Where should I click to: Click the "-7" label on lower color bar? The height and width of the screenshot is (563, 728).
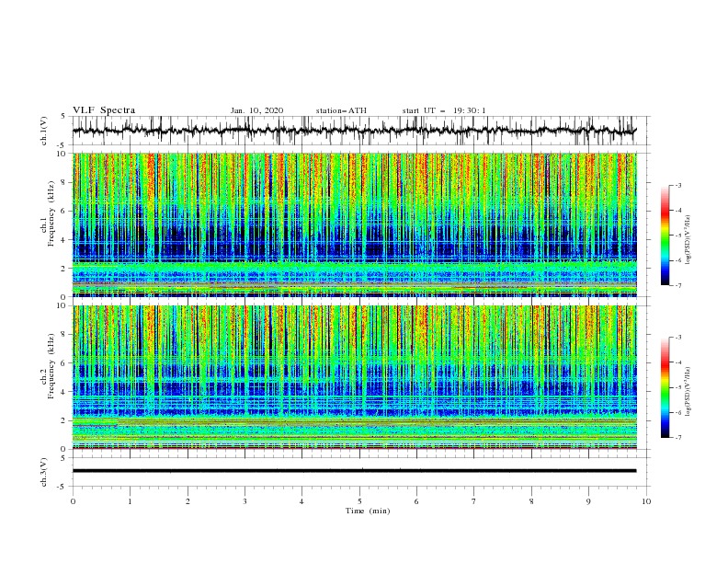point(677,437)
